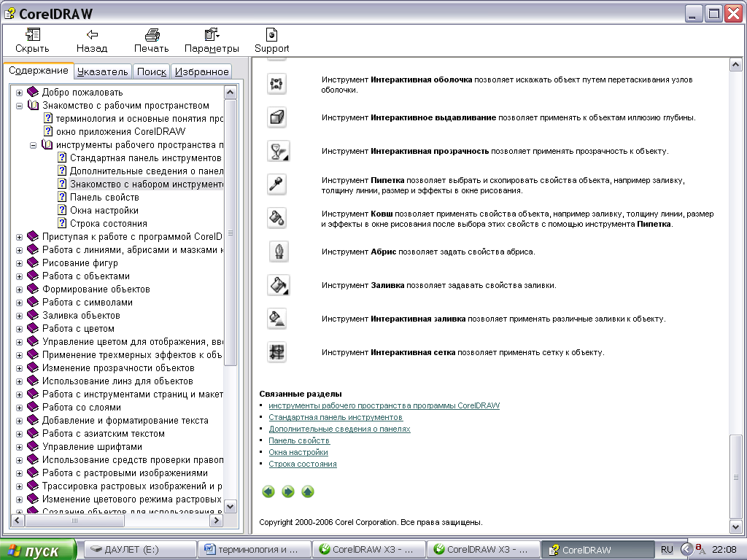The image size is (747, 560).
Task: Click the Interactive Transparency wineglass icon
Action: 278,151
